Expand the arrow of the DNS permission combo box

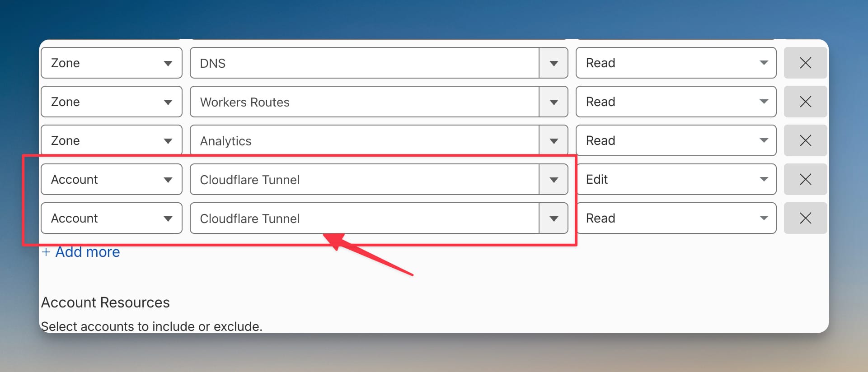pyautogui.click(x=554, y=63)
